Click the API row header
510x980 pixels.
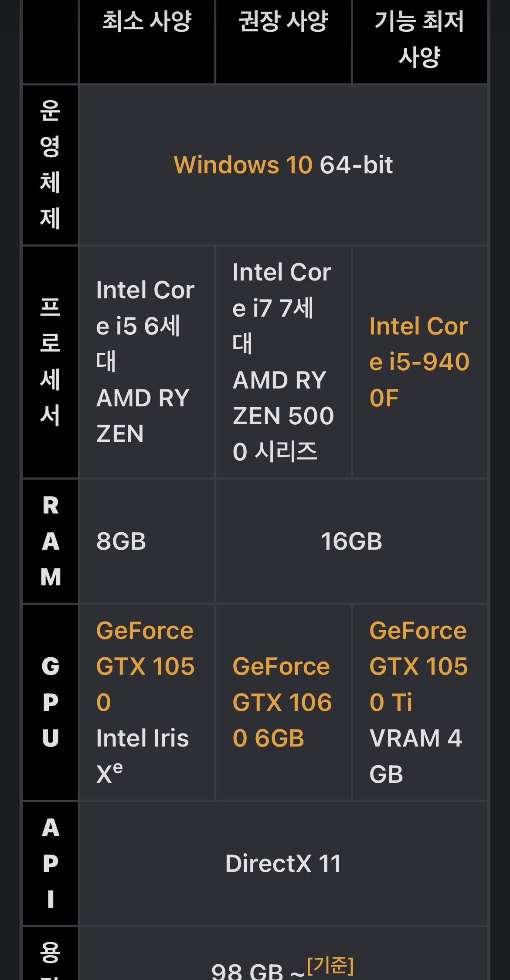point(51,863)
